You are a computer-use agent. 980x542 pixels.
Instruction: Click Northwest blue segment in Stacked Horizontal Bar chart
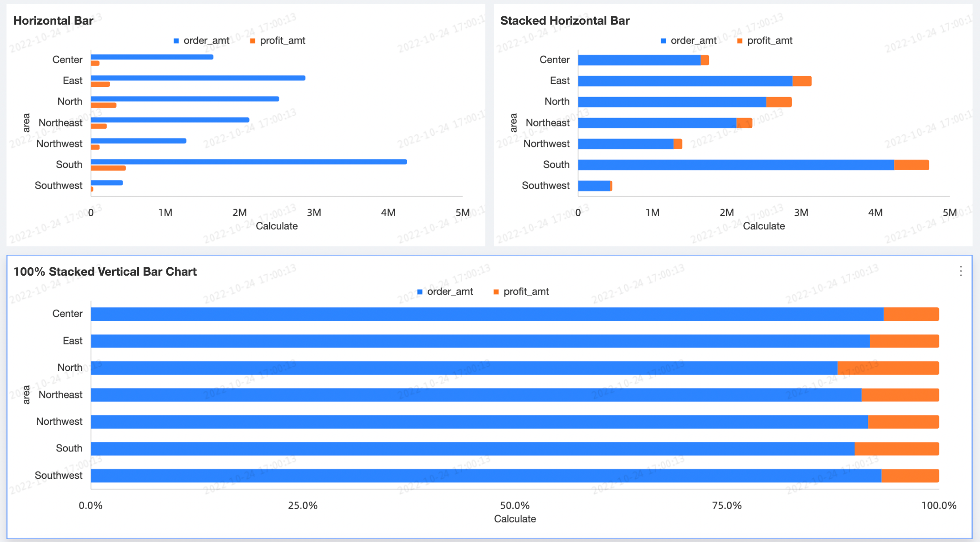point(626,144)
